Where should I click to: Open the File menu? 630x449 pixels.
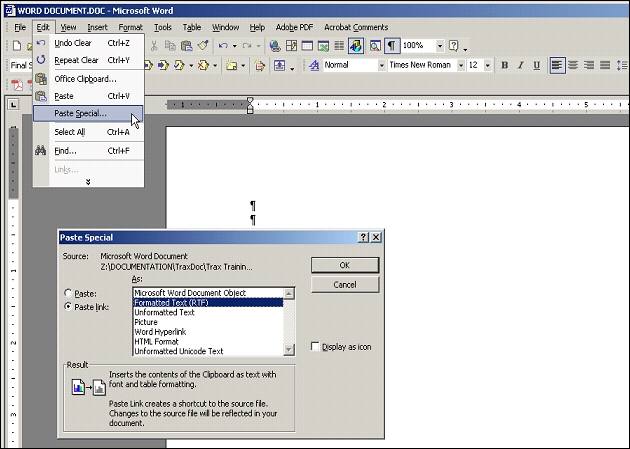pos(20,27)
